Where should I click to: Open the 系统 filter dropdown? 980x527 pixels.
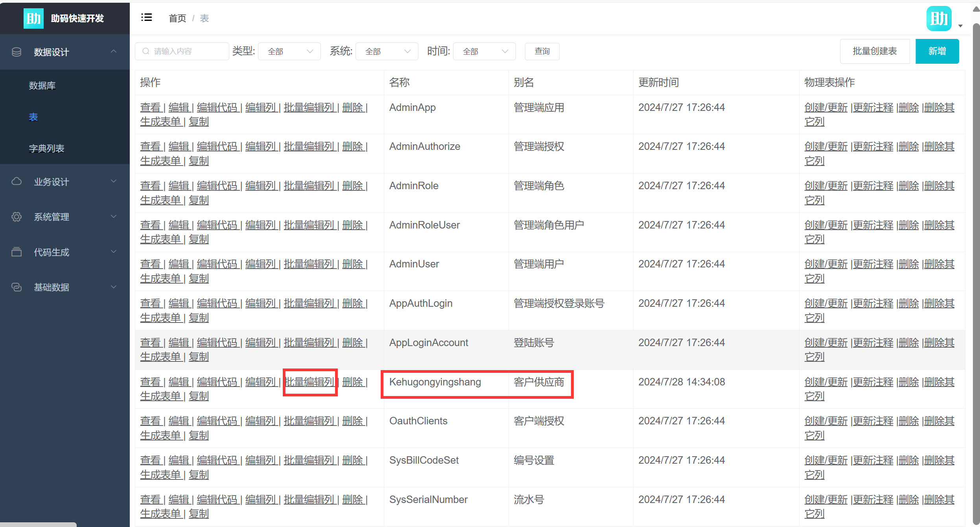click(x=387, y=52)
